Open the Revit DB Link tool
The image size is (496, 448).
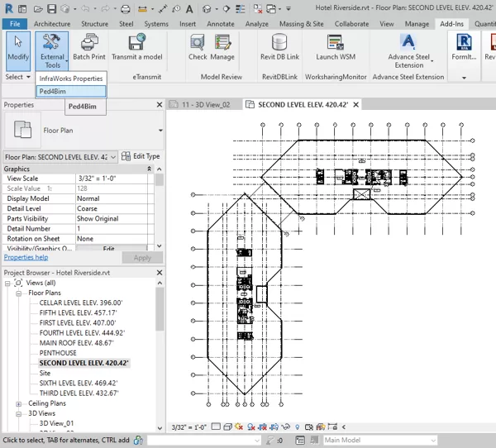(x=279, y=47)
